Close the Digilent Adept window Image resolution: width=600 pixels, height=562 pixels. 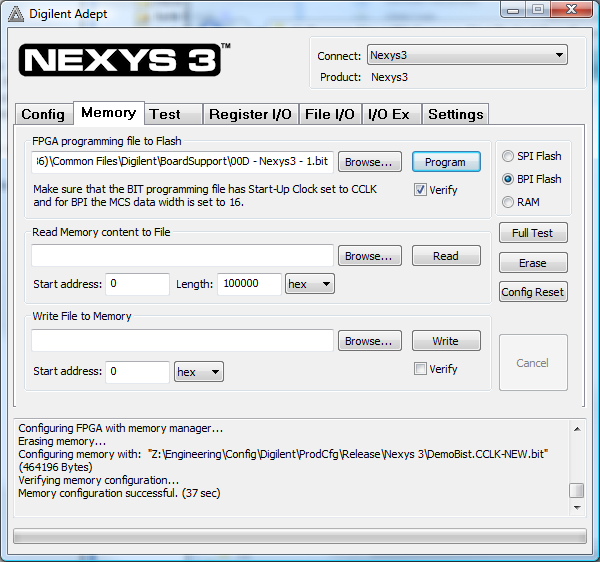(572, 10)
